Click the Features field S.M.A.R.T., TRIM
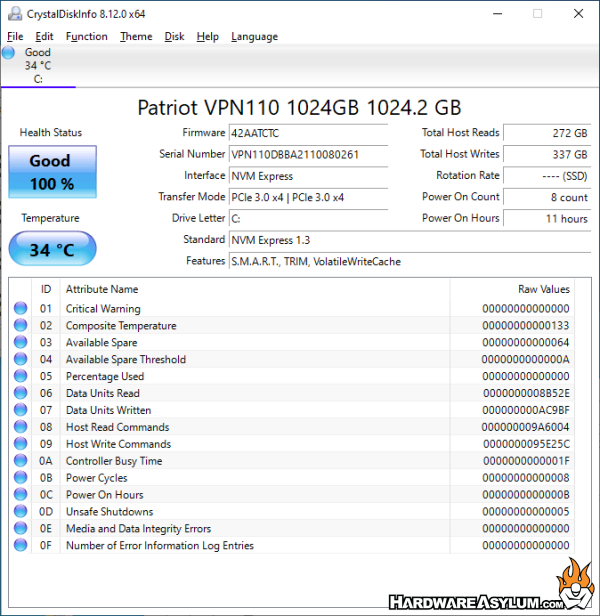Screen dimensions: 600x616 (410, 261)
